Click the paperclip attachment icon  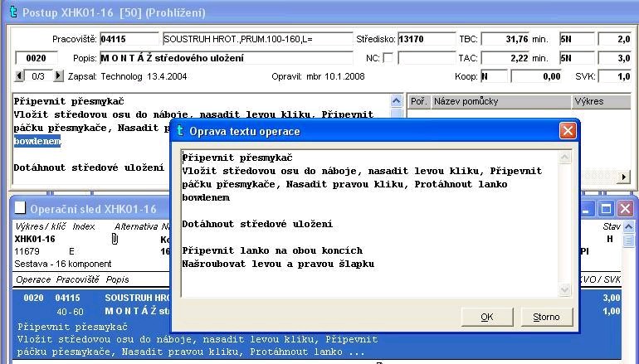(115, 239)
